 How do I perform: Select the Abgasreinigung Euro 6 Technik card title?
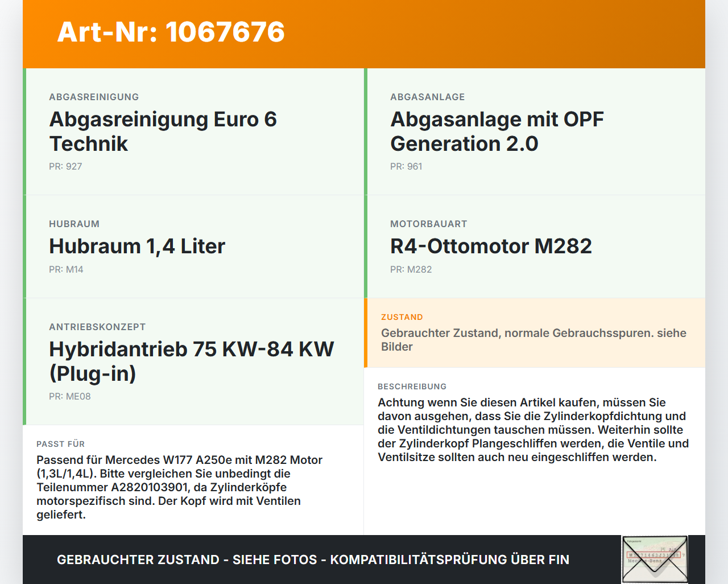[x=163, y=131]
